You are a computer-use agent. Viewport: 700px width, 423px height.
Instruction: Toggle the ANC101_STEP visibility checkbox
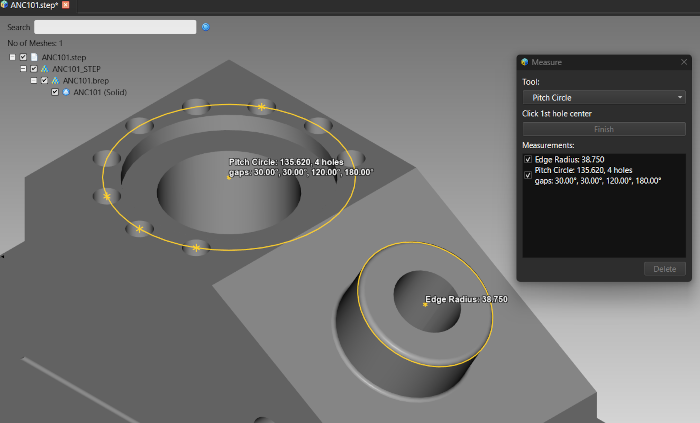[x=34, y=69]
